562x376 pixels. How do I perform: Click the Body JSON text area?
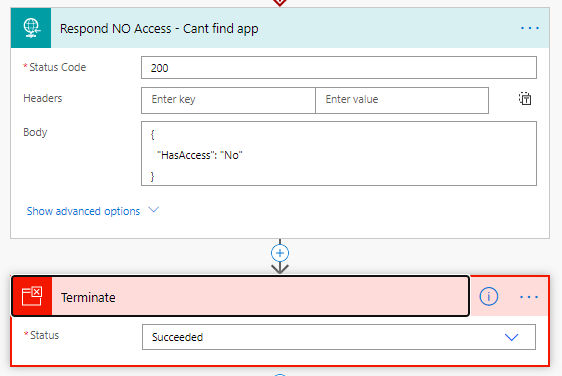339,153
